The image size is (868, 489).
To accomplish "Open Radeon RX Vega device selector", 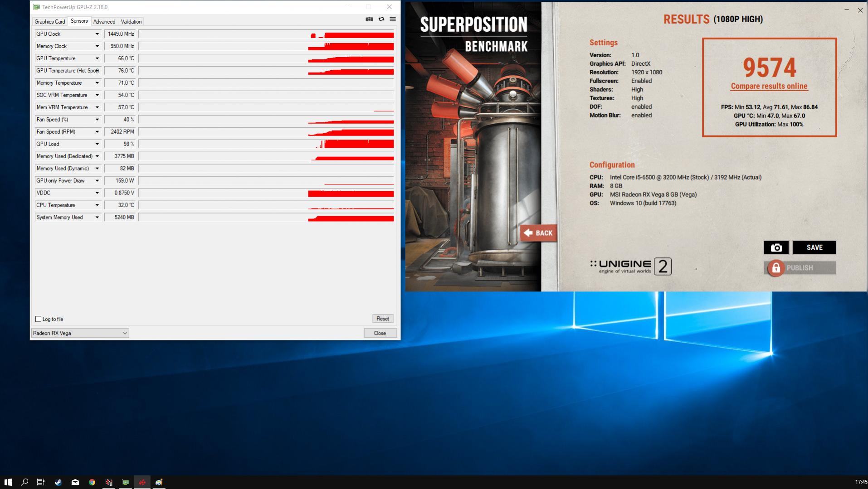I will coord(80,333).
